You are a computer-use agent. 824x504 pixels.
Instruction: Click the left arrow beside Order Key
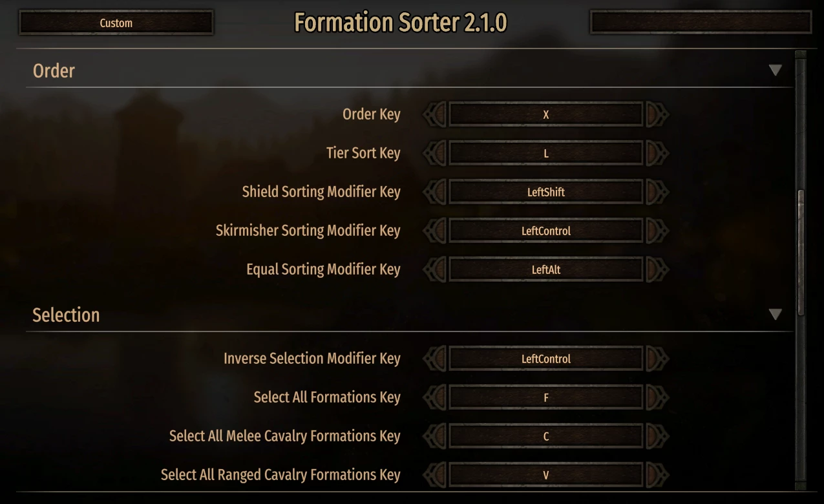[435, 115]
